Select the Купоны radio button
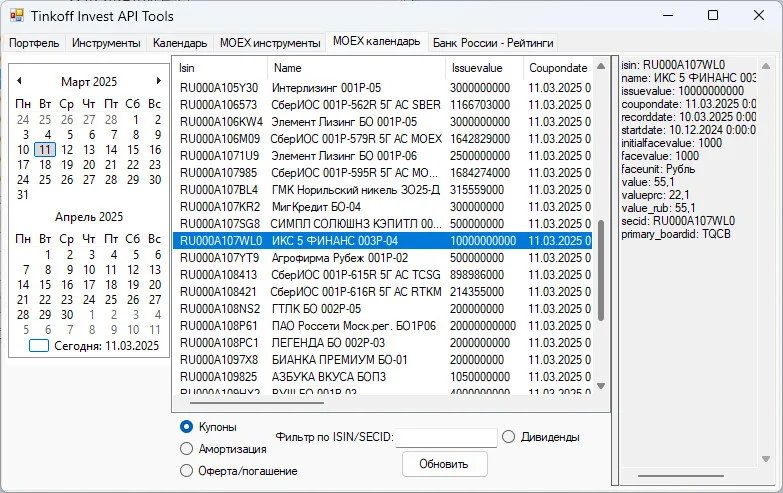 pos(186,427)
